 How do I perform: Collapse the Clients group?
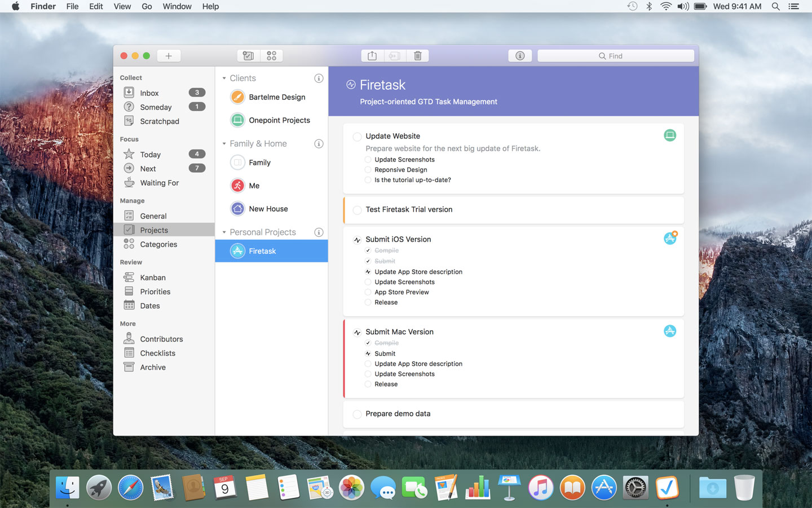(224, 78)
